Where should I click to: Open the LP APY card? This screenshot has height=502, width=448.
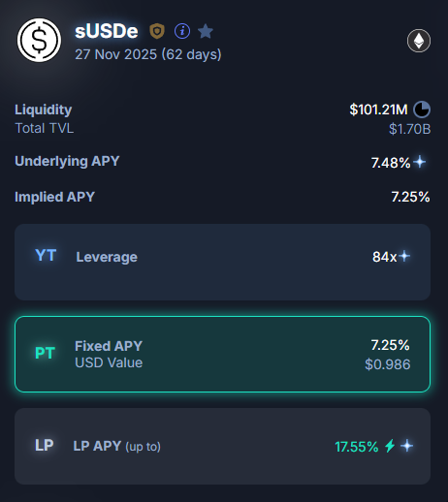click(222, 446)
